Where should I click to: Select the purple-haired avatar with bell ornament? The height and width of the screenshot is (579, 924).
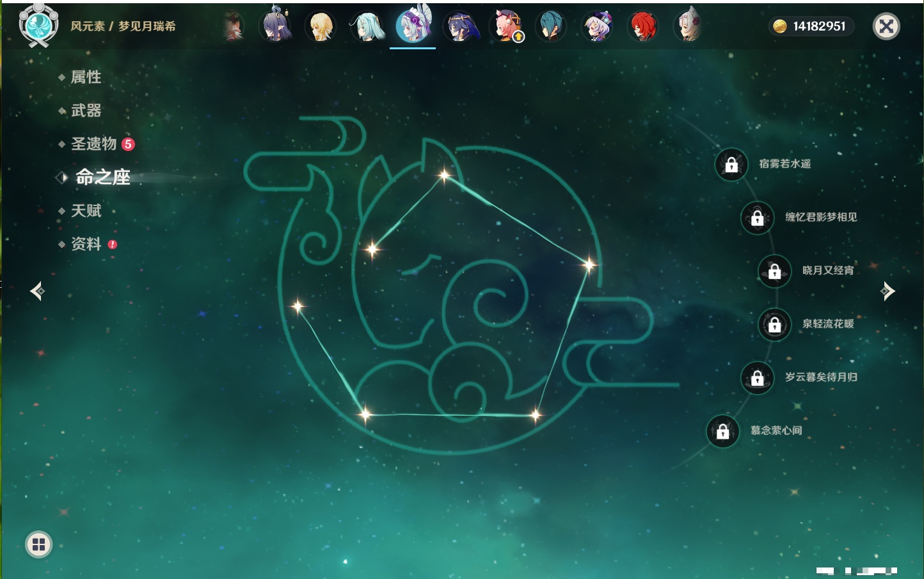pos(276,26)
